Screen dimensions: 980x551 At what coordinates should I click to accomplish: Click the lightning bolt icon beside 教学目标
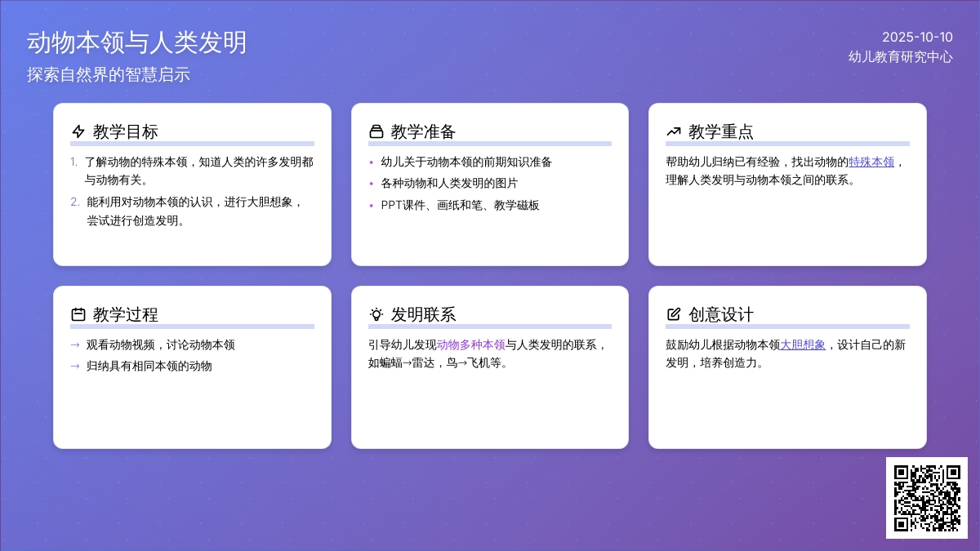pos(78,131)
